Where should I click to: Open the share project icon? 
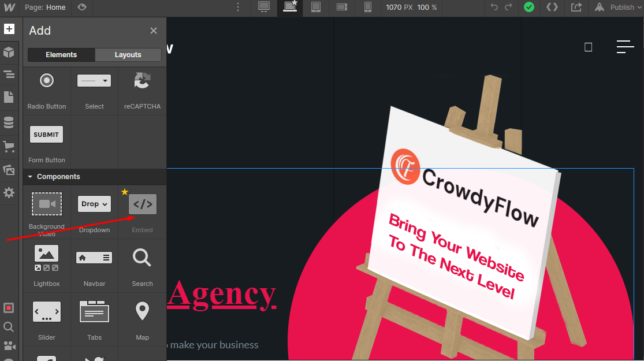pyautogui.click(x=576, y=7)
